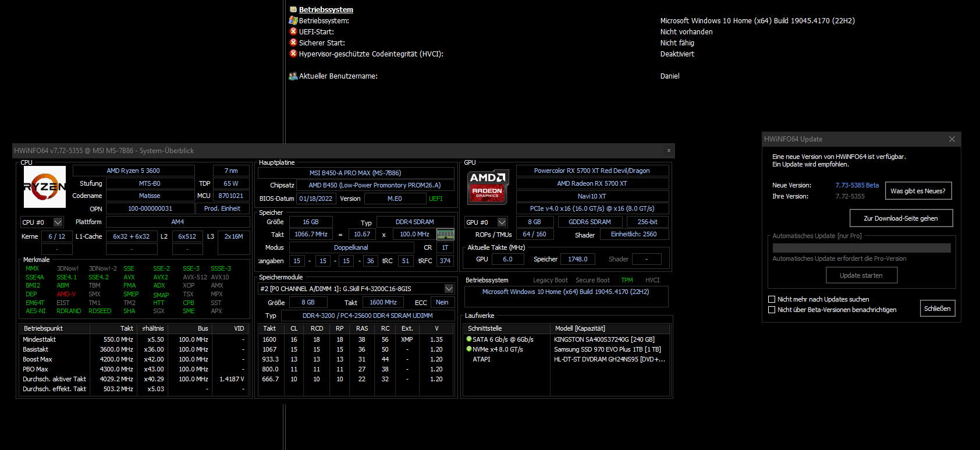Click the DDR4-3200 / PC4-25600 type field
This screenshot has height=450, width=980.
coord(367,316)
